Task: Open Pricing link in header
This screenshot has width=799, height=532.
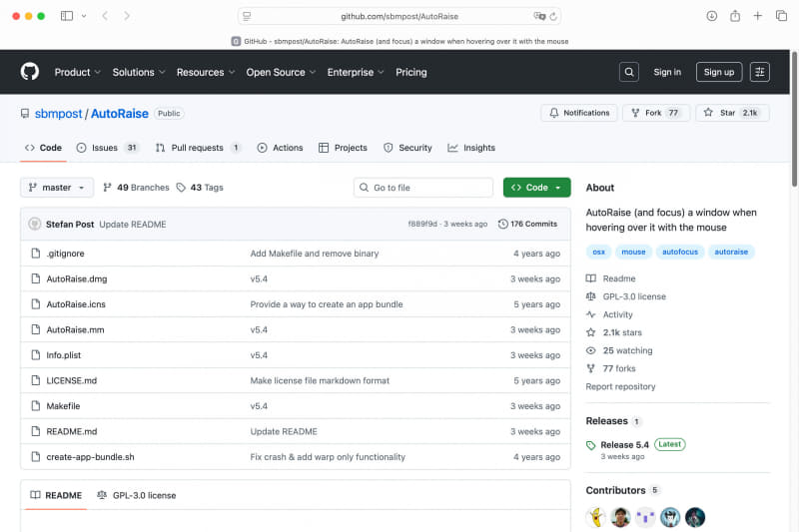Action: coord(411,72)
